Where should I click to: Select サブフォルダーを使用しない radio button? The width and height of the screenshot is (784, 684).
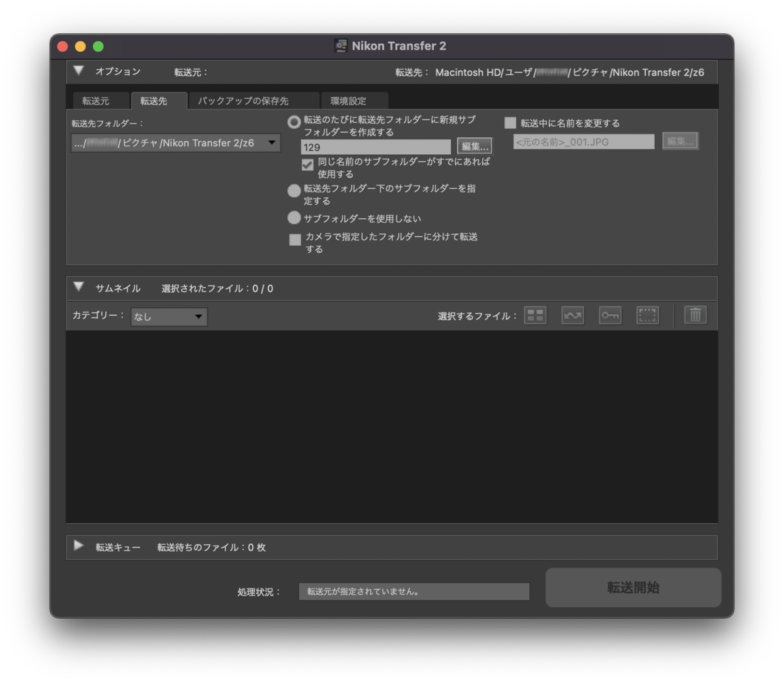click(294, 218)
